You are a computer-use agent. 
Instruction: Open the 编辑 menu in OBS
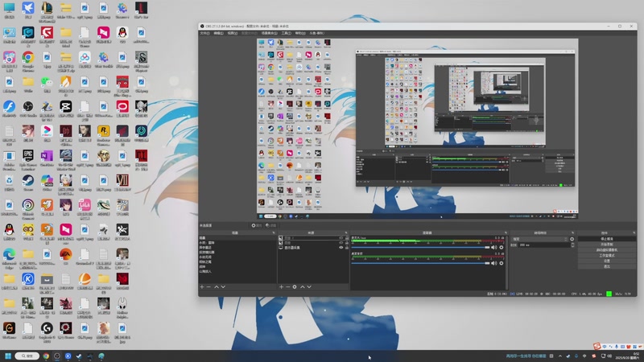(218, 33)
